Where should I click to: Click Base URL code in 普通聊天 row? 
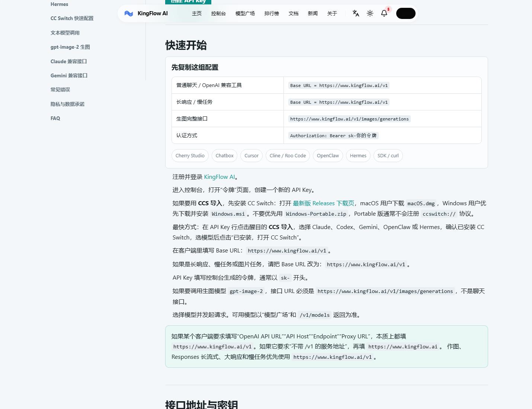pos(339,86)
